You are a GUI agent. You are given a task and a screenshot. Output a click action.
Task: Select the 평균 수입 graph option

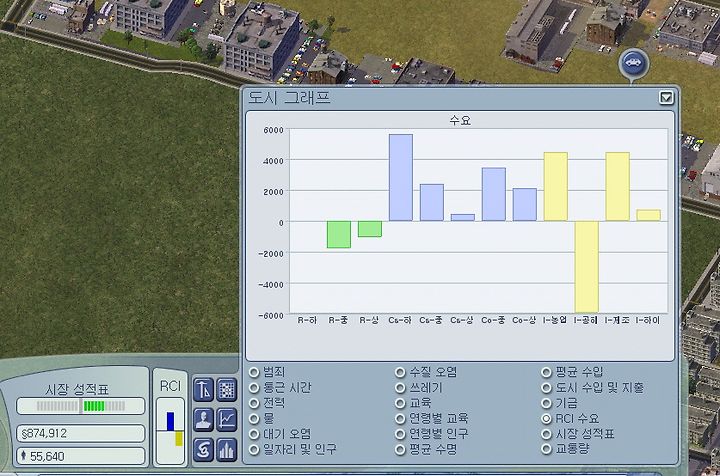tap(572, 371)
